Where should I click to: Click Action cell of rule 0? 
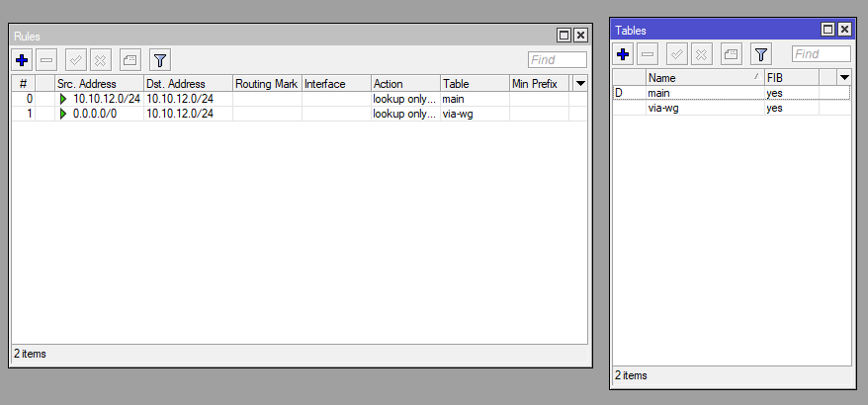pos(404,99)
